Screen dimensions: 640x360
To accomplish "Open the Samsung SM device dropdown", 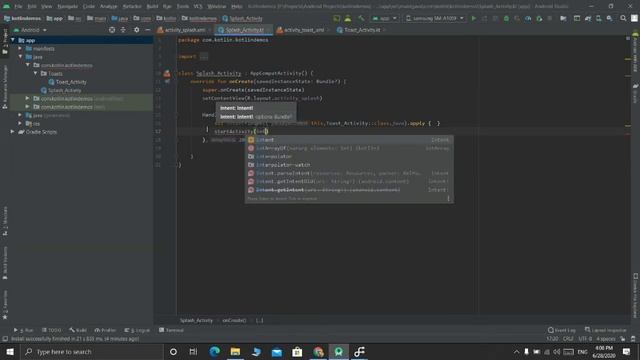I will (x=435, y=18).
